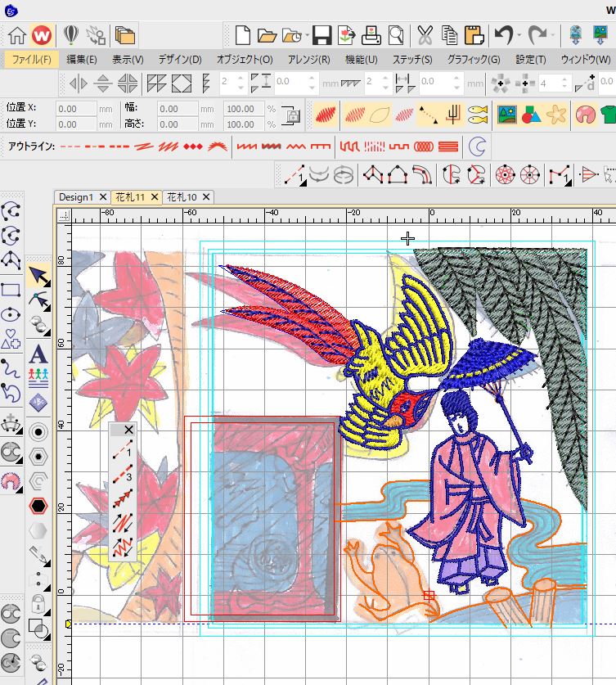Open print preview with magnifier page icon
Viewport: 616px width, 685px height.
point(396,35)
